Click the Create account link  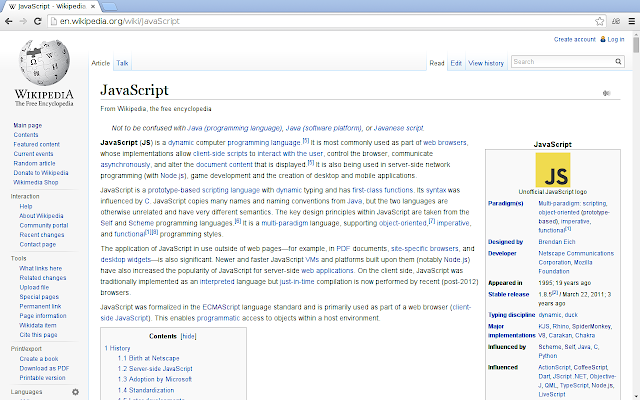coord(575,39)
